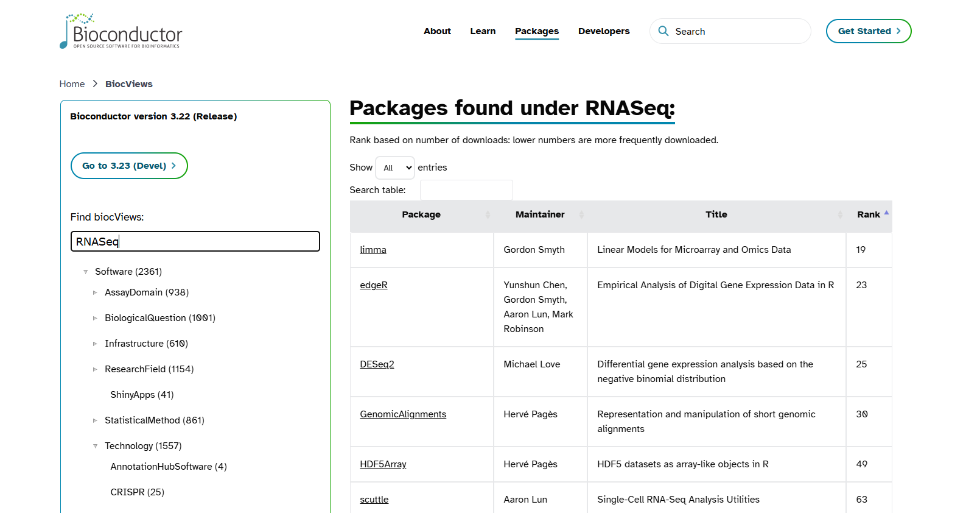The image size is (980, 513).
Task: Go to 3.23 Devel version
Action: (129, 166)
